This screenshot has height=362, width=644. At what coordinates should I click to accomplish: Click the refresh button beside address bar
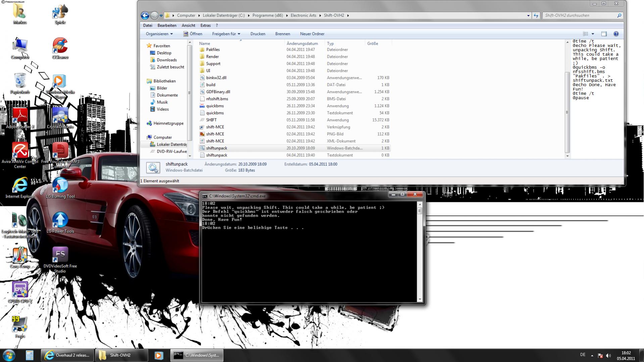coord(536,15)
